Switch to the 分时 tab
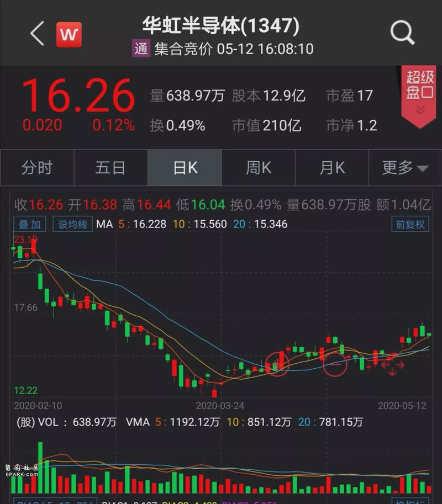The width and height of the screenshot is (442, 504). point(37,167)
